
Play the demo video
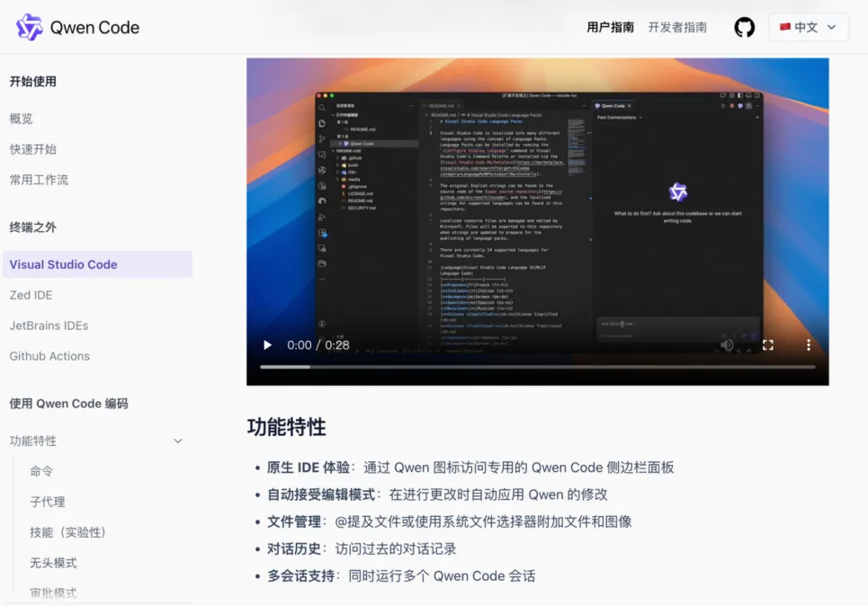[267, 345]
